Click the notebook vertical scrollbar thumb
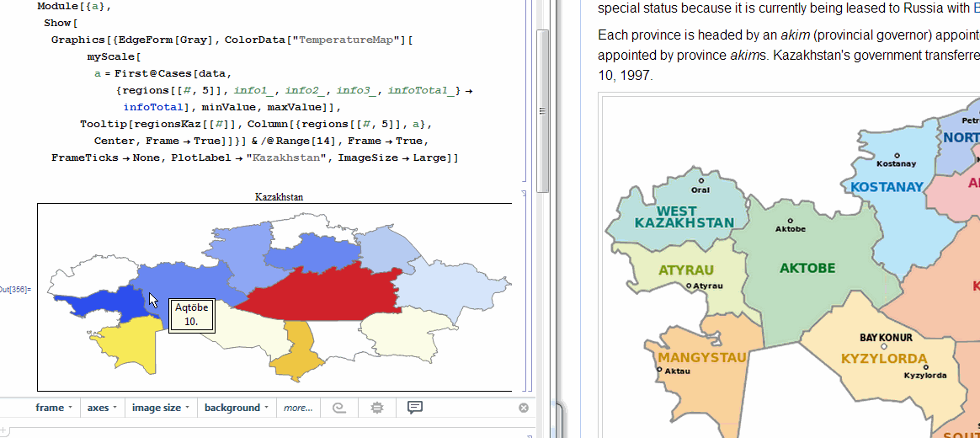Image resolution: width=980 pixels, height=438 pixels. pos(542,110)
